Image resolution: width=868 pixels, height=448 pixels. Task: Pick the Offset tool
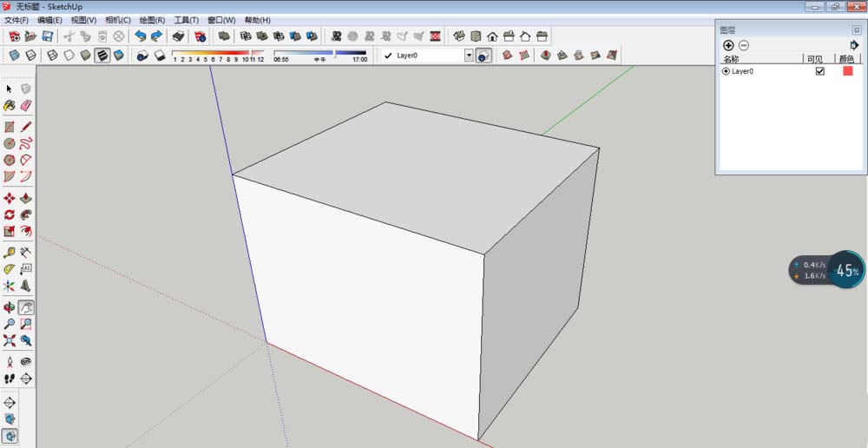point(26,231)
